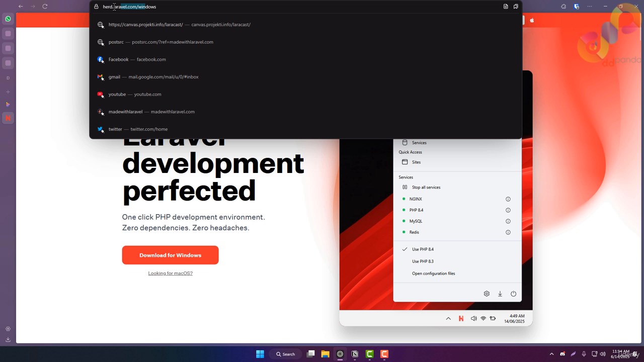Choose the gmail suggestion

coord(305,77)
